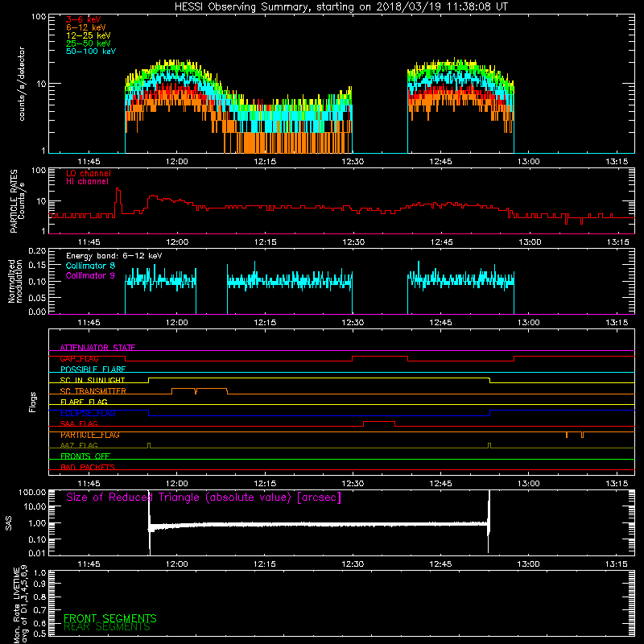Click the HI channel legend label
Image resolution: width=644 pixels, height=644 pixels.
pos(87,182)
